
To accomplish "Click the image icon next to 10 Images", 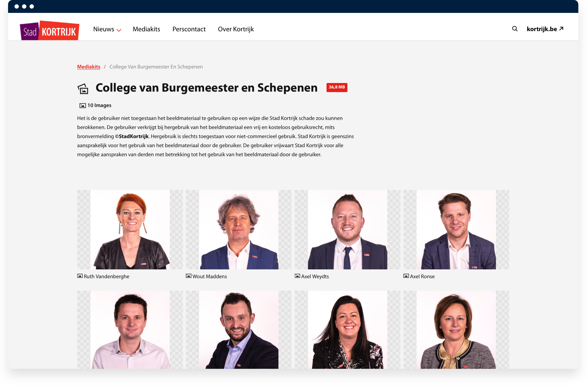I will (x=83, y=105).
